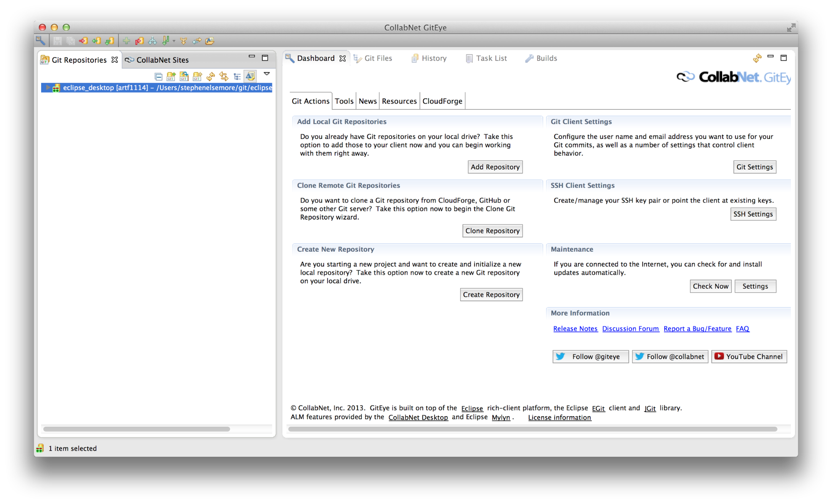Click the Clone Repository icon in Git Repositories panel
This screenshot has height=504, width=832.
pyautogui.click(x=184, y=76)
